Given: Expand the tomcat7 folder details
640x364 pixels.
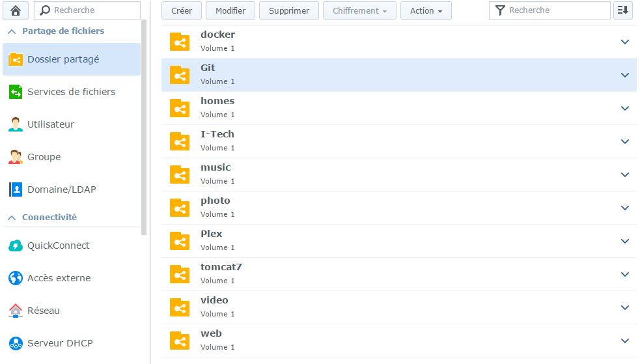Looking at the screenshot, I should 625,274.
